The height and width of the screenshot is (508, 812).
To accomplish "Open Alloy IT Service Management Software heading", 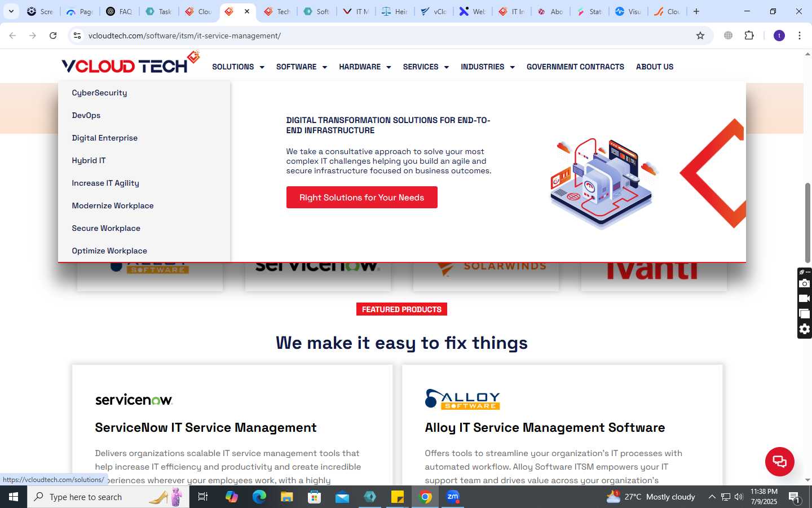I will (545, 428).
